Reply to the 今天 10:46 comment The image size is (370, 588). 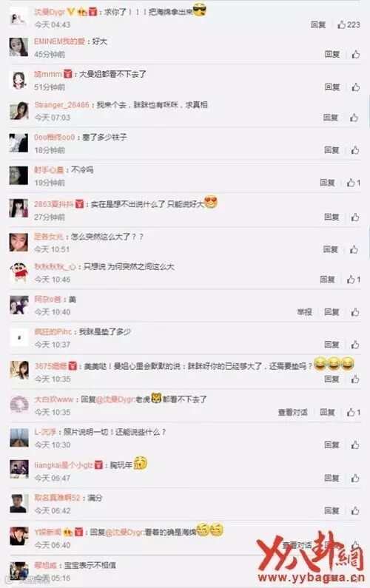click(327, 280)
